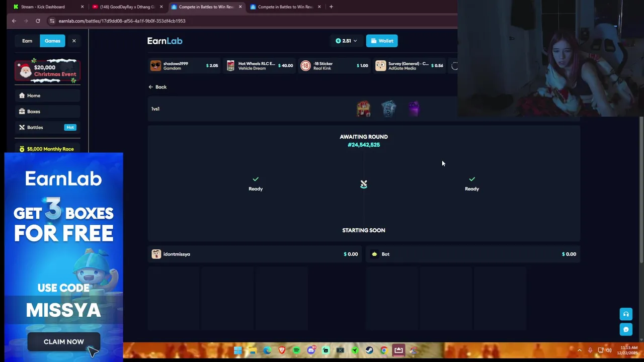Switch to the Games tab
644x362 pixels.
52,41
